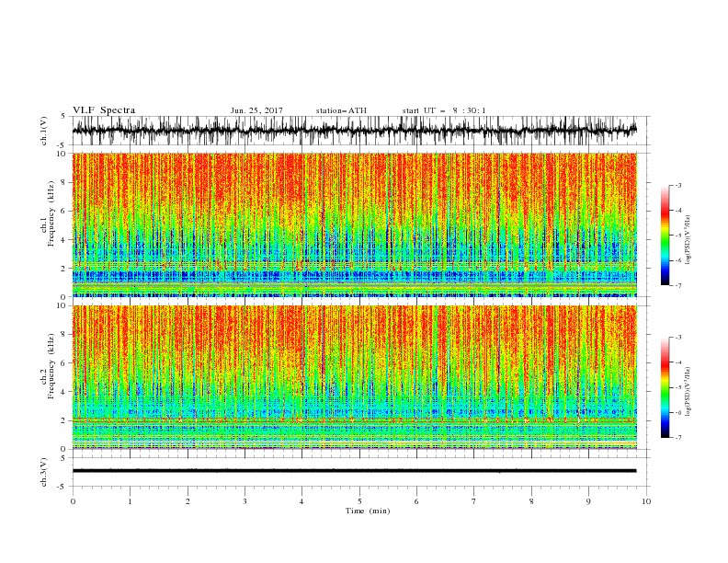Click time axis tick label "3"
Viewport: 728px width, 563px height.
[245, 501]
